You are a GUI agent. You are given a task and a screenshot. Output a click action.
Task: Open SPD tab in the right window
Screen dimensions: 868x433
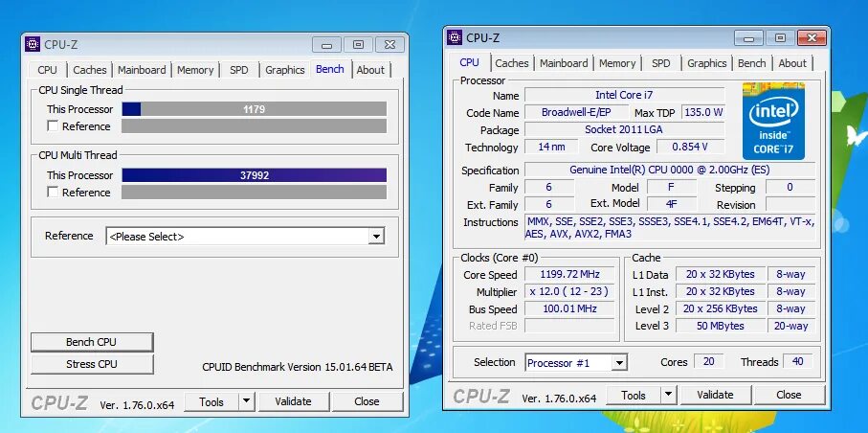pos(661,63)
